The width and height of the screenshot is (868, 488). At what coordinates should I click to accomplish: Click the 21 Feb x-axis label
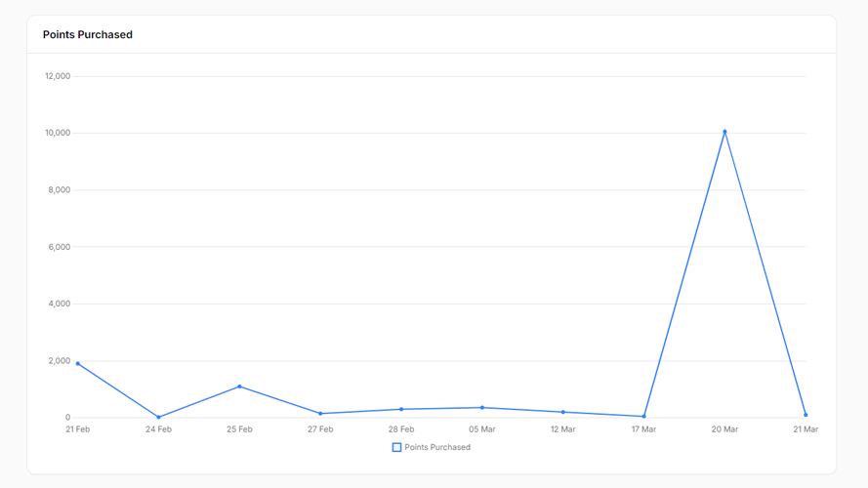(x=77, y=429)
